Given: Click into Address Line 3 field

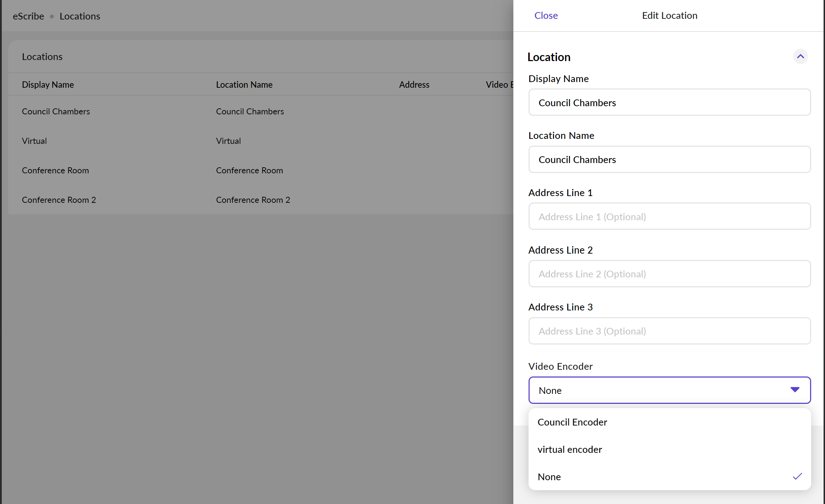Looking at the screenshot, I should 669,331.
